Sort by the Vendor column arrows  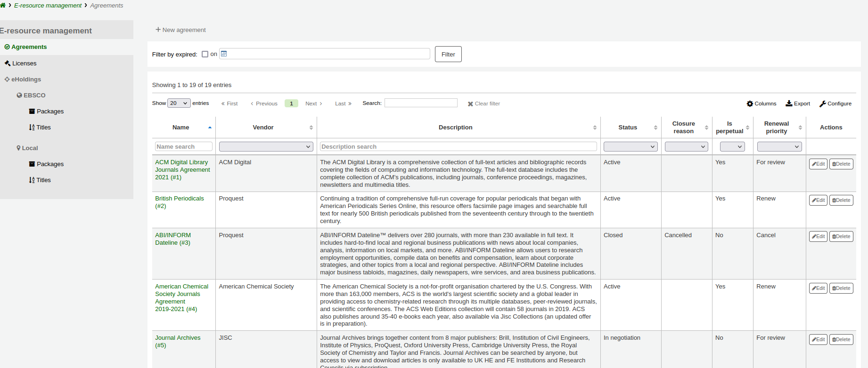[311, 128]
